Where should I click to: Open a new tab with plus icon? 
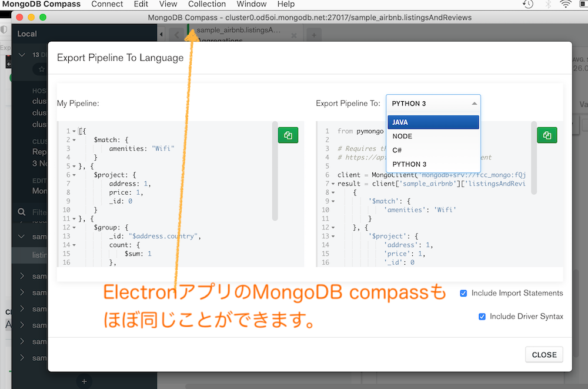314,35
